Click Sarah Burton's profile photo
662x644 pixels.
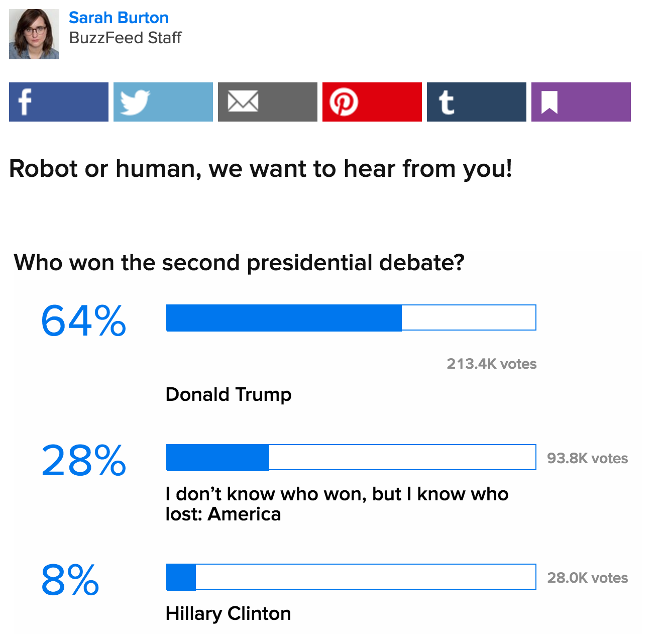(34, 34)
